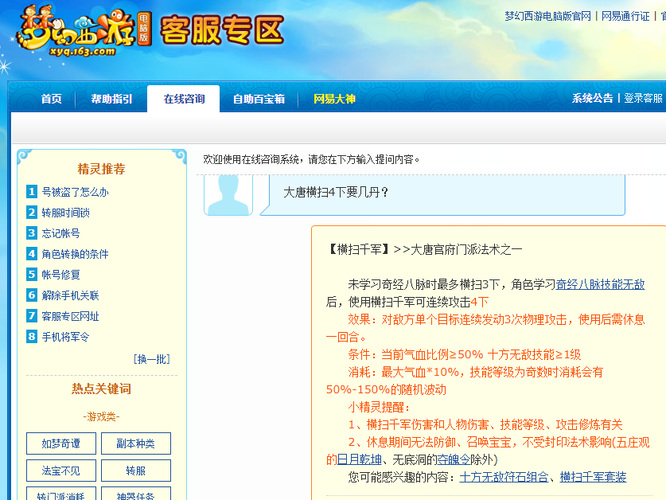Go to 网易大神 tab
The width and height of the screenshot is (666, 500).
coord(334,99)
